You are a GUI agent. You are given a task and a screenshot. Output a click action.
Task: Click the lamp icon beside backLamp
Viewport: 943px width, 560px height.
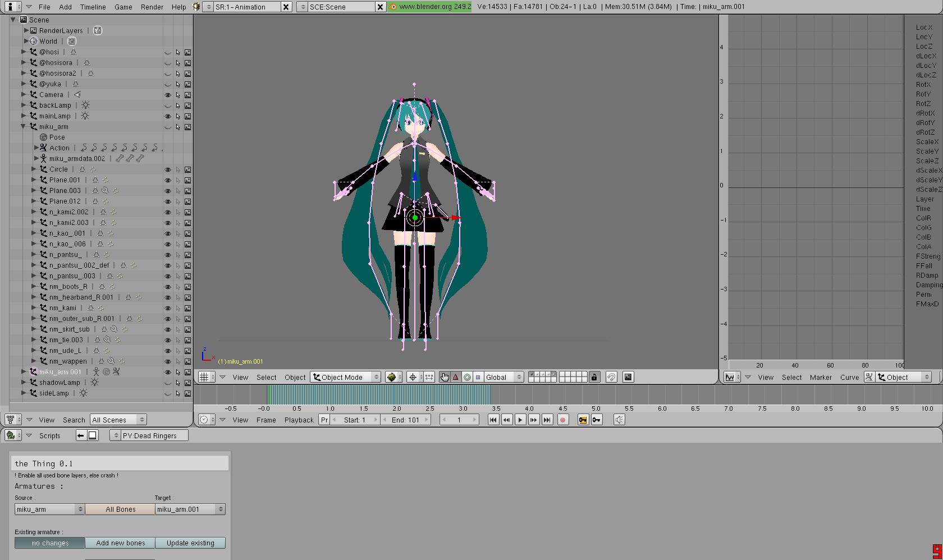pos(85,105)
